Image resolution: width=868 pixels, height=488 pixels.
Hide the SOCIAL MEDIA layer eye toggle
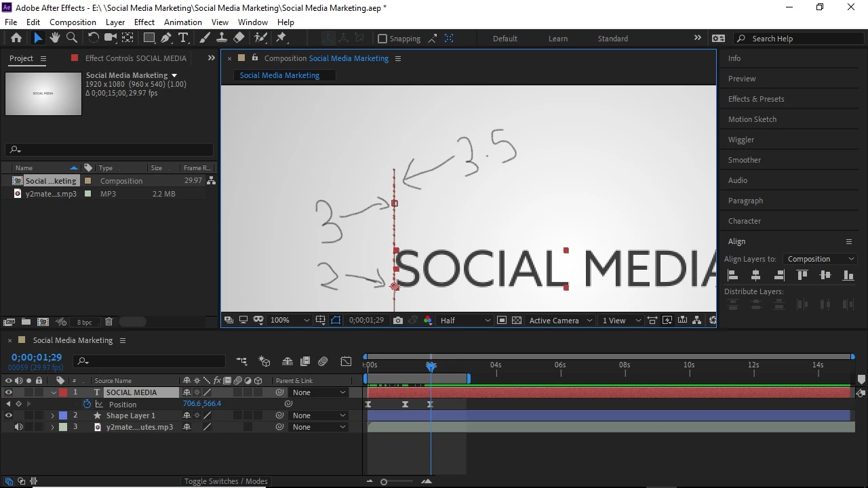(8, 392)
